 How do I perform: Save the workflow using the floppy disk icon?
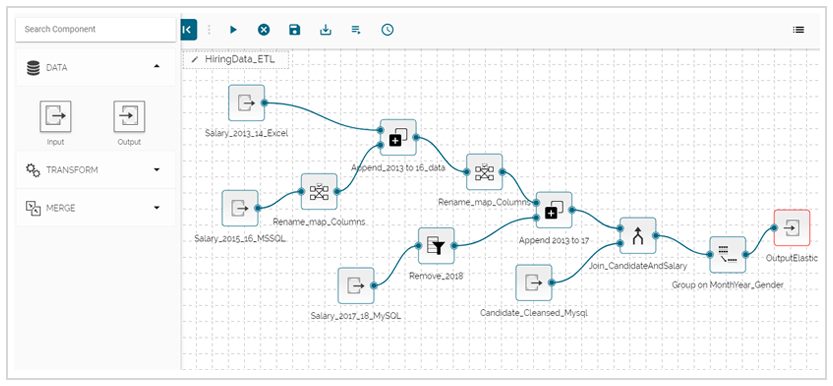coord(294,30)
